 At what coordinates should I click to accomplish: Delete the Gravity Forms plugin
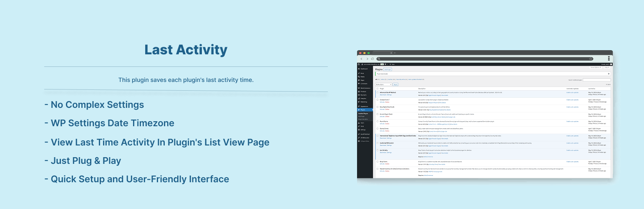[387, 131]
